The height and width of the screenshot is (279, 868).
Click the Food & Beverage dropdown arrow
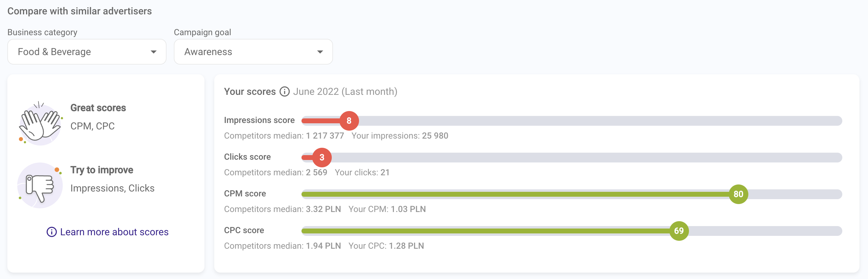(x=154, y=52)
